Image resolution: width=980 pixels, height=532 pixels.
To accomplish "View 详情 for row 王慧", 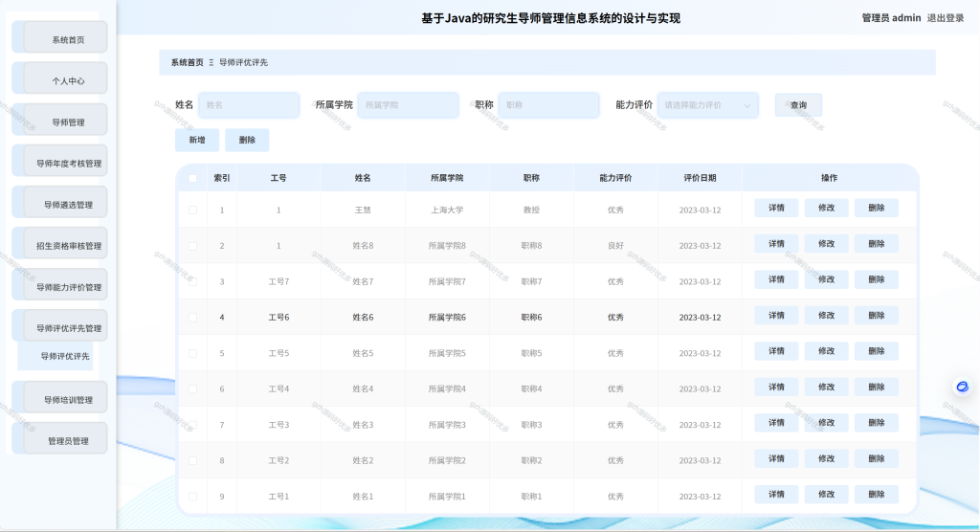I will [776, 209].
